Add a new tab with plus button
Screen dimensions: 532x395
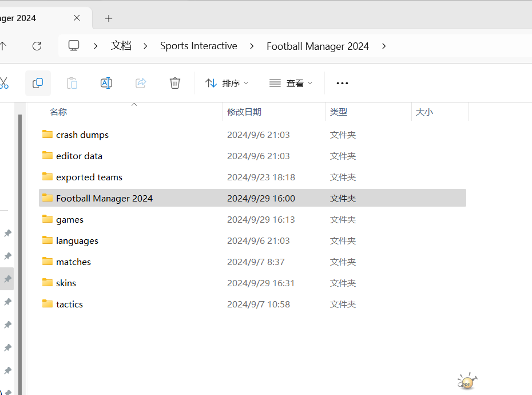click(x=109, y=18)
